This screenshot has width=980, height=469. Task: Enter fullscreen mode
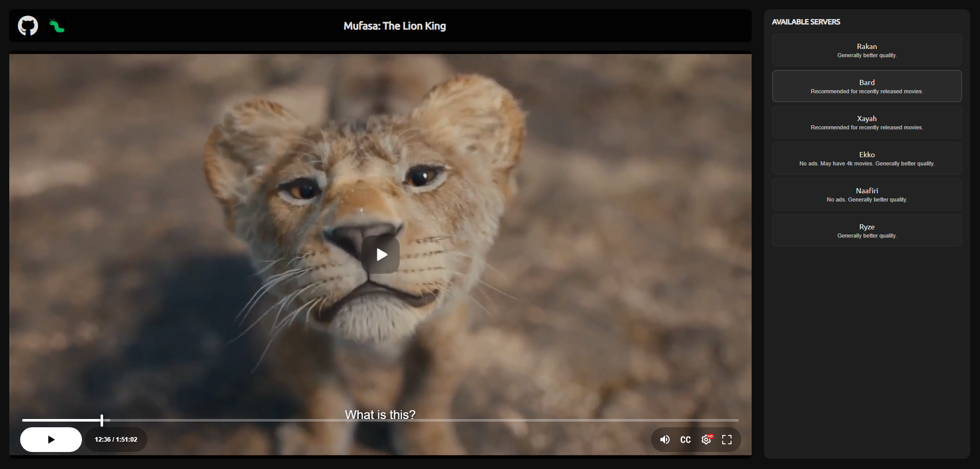click(727, 440)
